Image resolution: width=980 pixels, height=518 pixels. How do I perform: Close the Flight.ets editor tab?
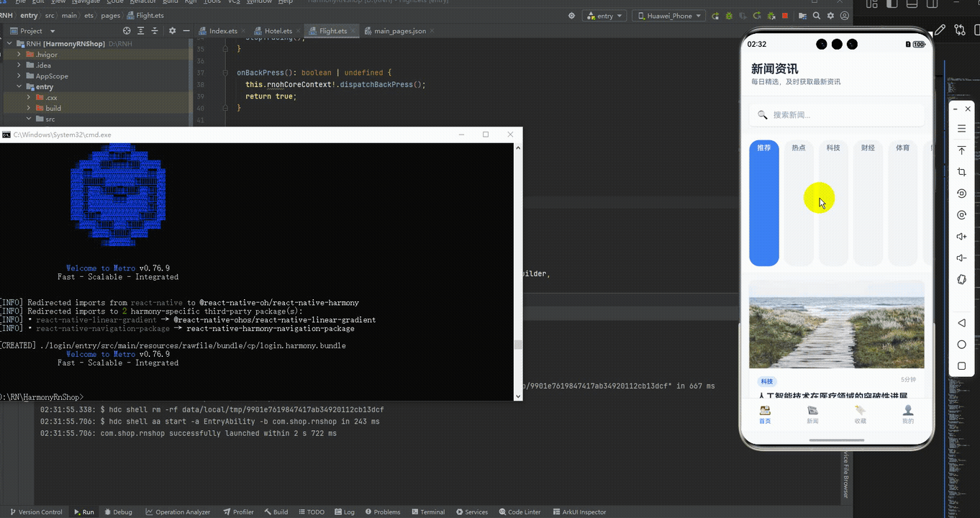tap(353, 31)
